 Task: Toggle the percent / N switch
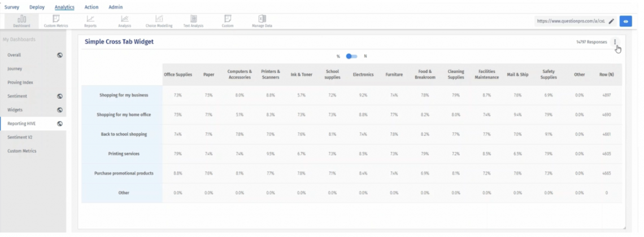point(351,56)
